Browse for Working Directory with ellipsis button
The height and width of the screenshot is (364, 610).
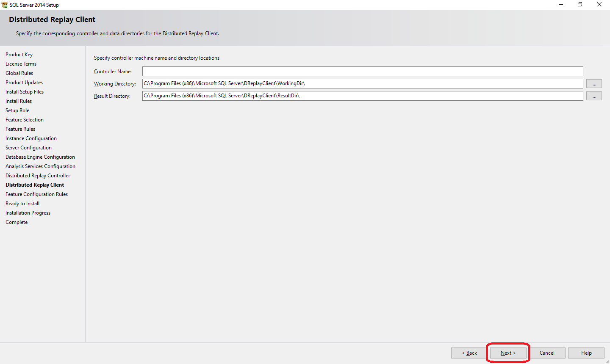[594, 84]
